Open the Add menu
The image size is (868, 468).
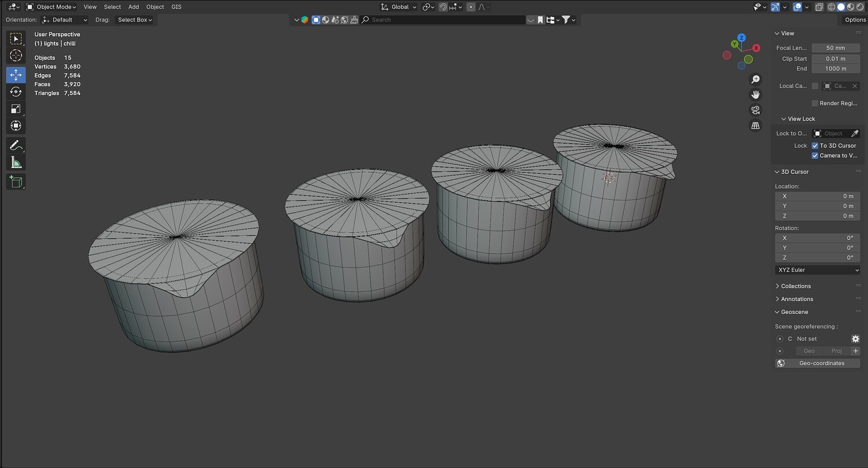[134, 7]
